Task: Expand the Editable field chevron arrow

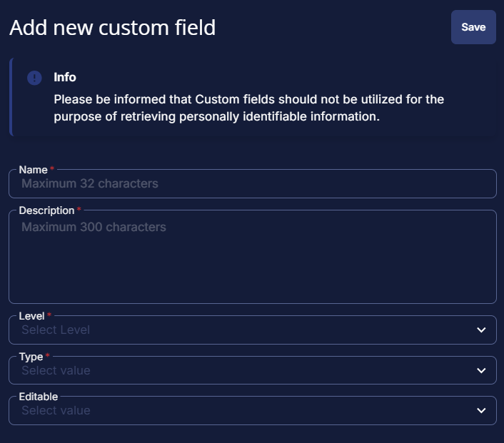Action: point(481,410)
